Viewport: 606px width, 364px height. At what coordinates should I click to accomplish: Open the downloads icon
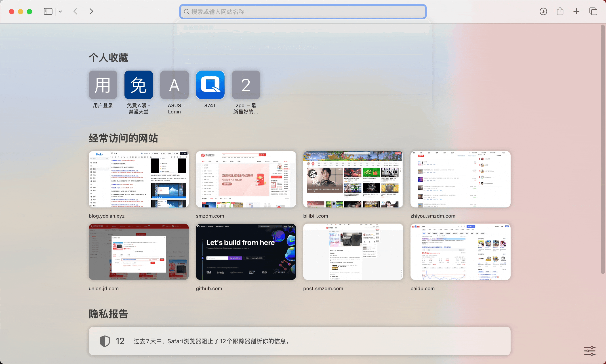click(x=543, y=11)
